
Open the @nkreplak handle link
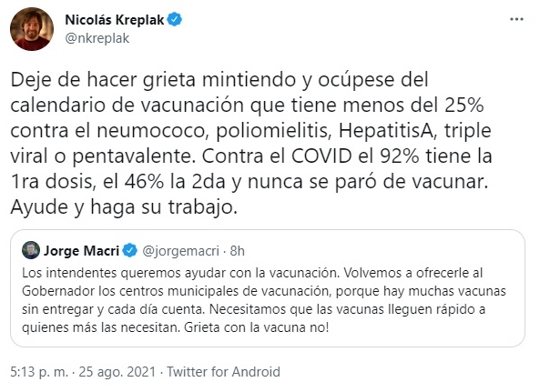(97, 38)
